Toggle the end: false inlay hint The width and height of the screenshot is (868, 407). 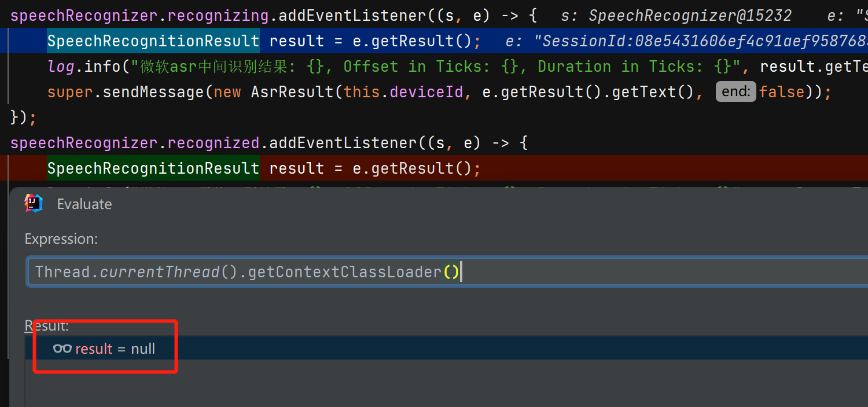click(x=735, y=91)
